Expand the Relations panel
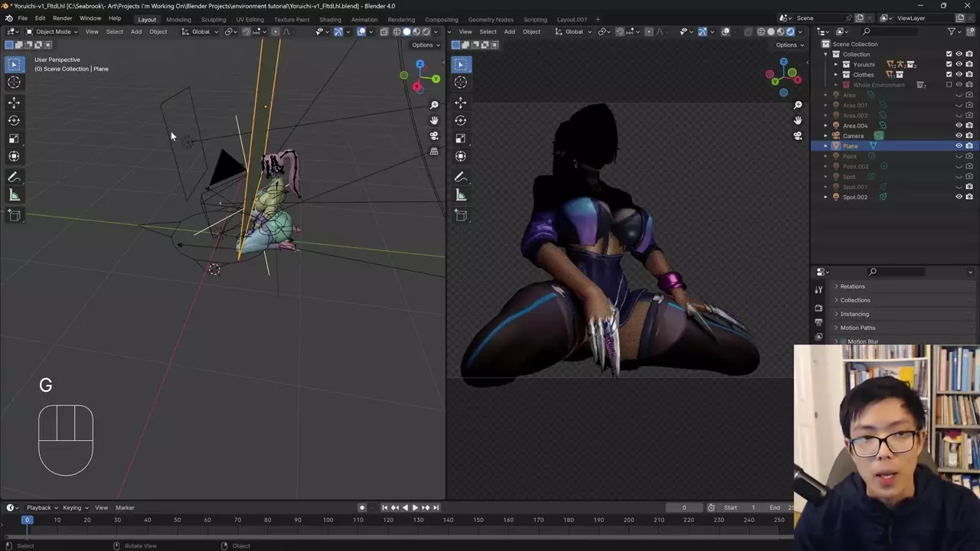The height and width of the screenshot is (551, 980). tap(852, 286)
